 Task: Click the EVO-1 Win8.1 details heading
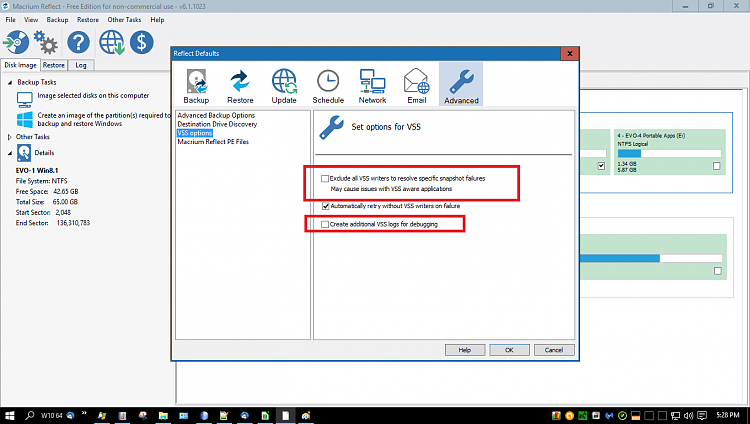(x=37, y=170)
